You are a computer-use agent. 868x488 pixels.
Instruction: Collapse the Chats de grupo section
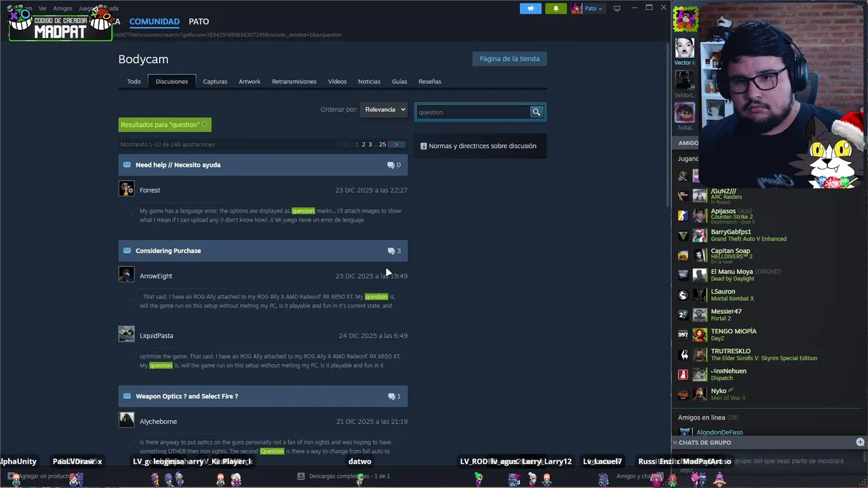(x=675, y=442)
